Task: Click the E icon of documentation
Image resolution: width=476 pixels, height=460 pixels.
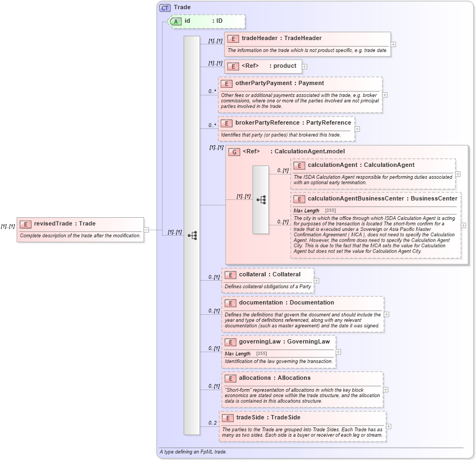Action: (230, 303)
